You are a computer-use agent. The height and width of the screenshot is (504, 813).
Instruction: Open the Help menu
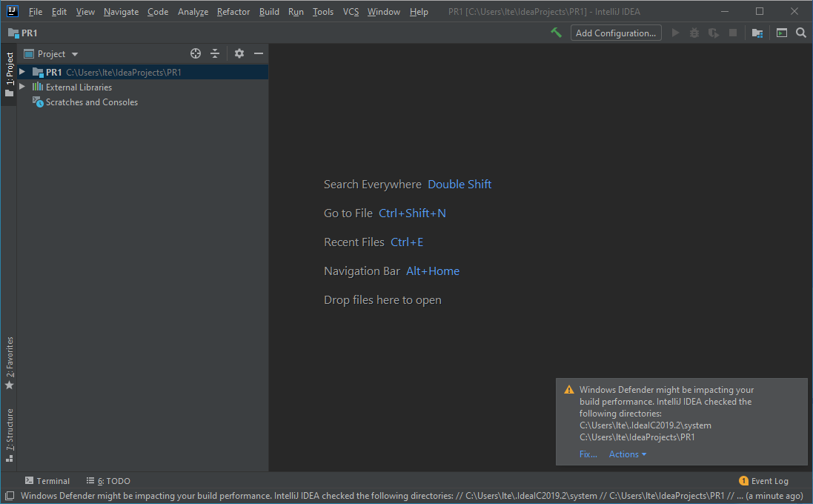(419, 11)
